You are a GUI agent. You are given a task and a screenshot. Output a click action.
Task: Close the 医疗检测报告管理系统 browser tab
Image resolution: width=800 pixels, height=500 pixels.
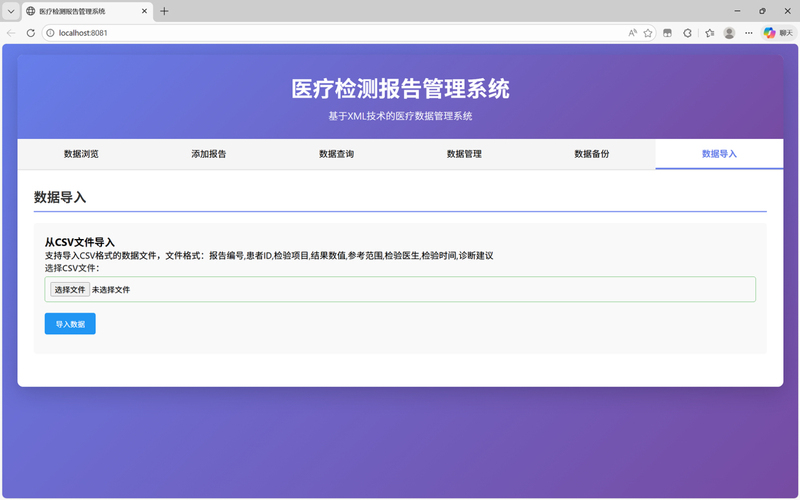point(144,11)
